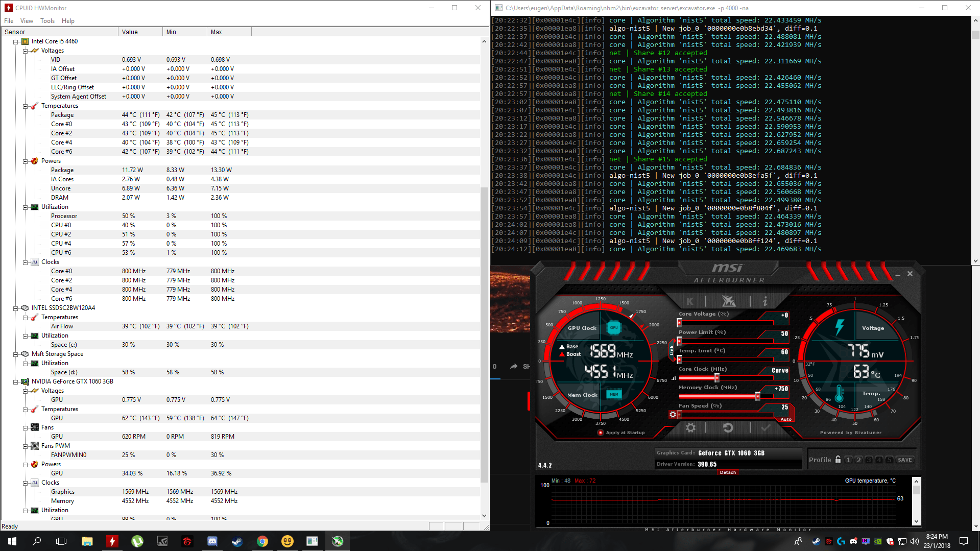Screen dimensions: 980x551
Task: Open the Tools menu in HWMonitor
Action: pyautogui.click(x=47, y=20)
